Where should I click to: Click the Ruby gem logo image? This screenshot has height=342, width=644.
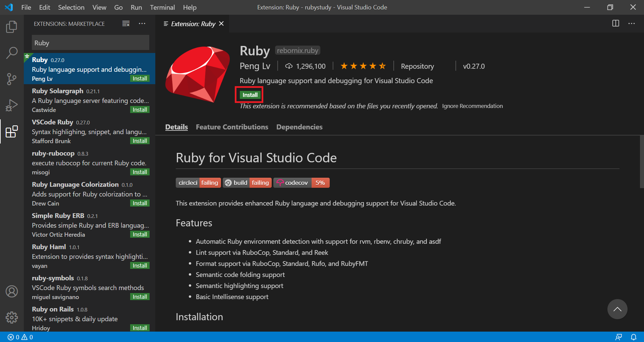tap(198, 74)
